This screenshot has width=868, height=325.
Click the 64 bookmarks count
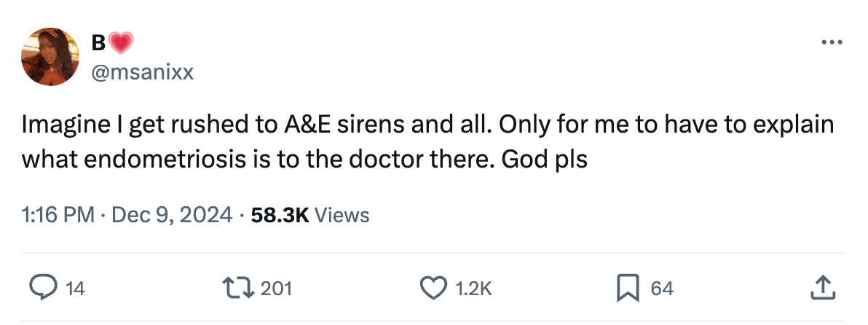(x=662, y=289)
